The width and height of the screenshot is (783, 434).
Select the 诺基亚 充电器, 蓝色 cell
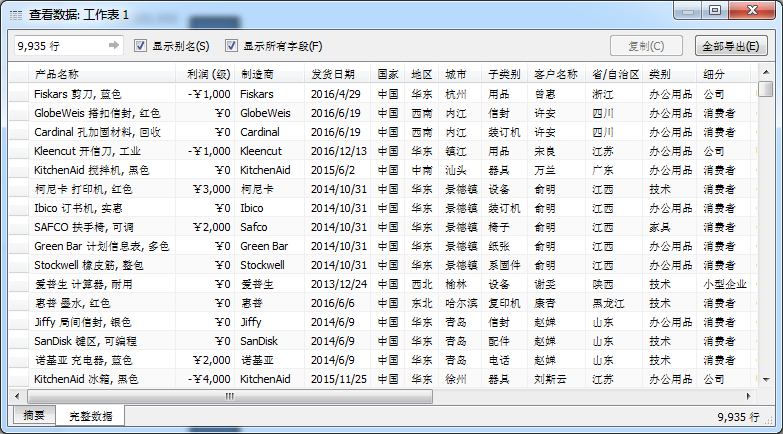(x=102, y=360)
